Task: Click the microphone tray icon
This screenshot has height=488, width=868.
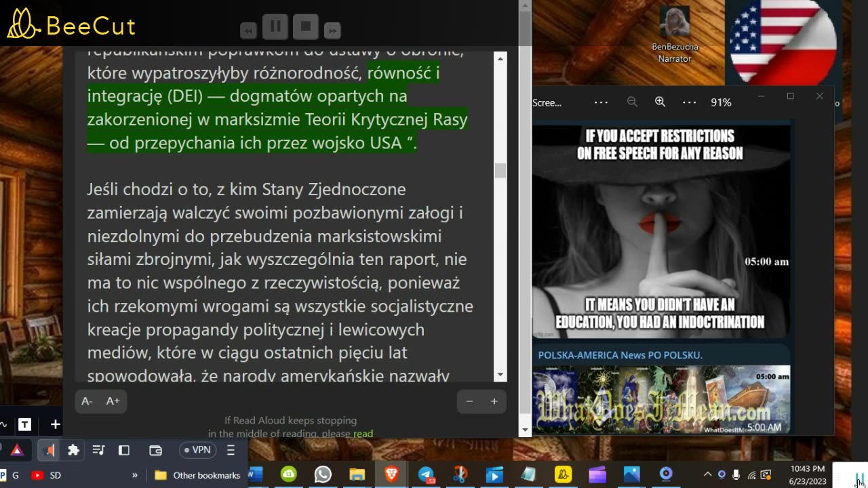Action: click(x=736, y=474)
